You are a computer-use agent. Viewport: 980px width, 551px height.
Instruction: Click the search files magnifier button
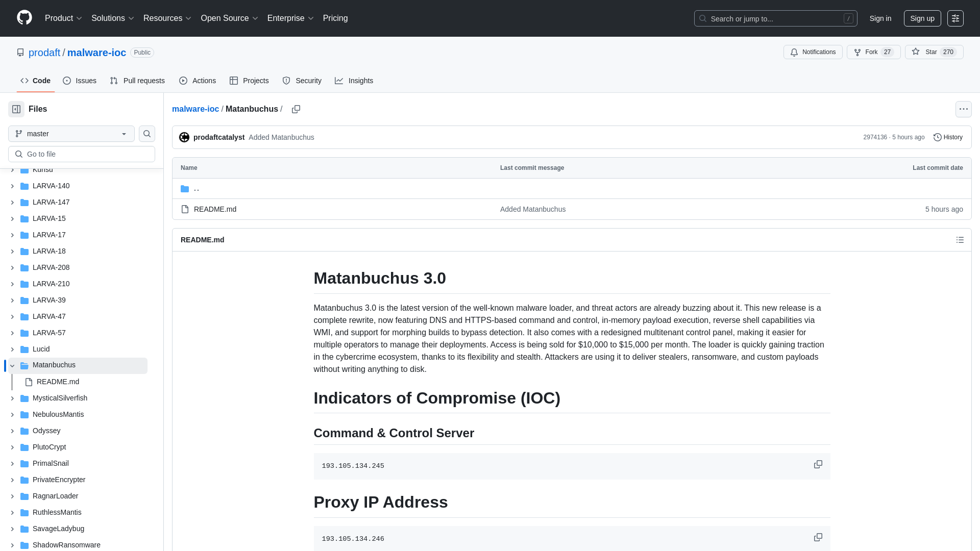pos(147,134)
